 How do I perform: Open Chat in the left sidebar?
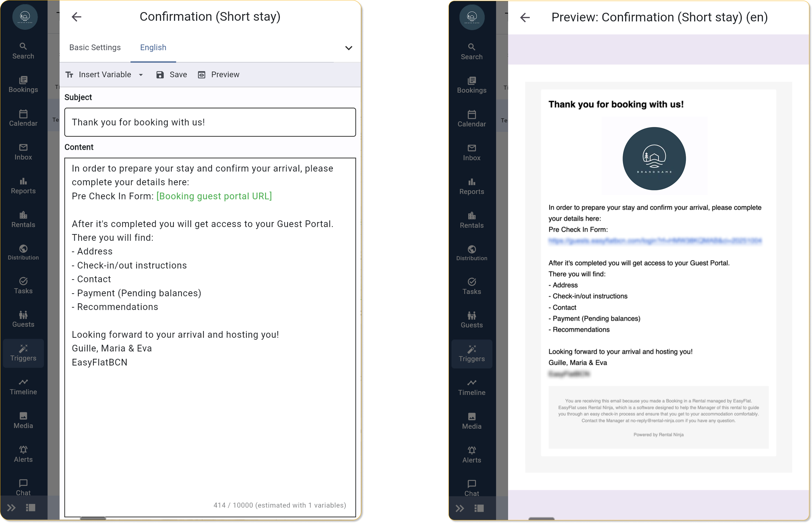pos(23,487)
